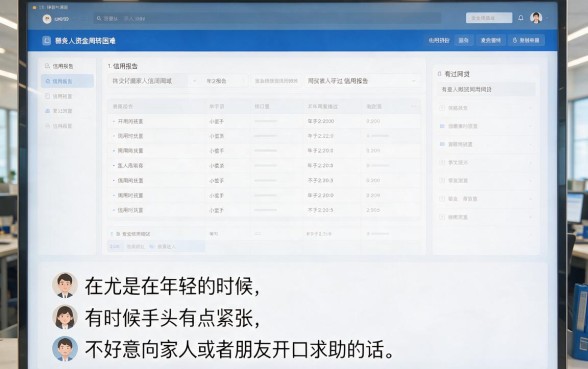Click the ellipsis icon in the table header
Image resolution: width=588 pixels, height=369 pixels.
coord(413,106)
